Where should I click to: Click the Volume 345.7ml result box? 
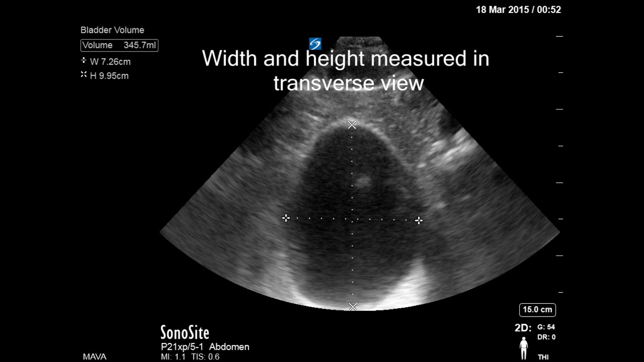pos(119,45)
